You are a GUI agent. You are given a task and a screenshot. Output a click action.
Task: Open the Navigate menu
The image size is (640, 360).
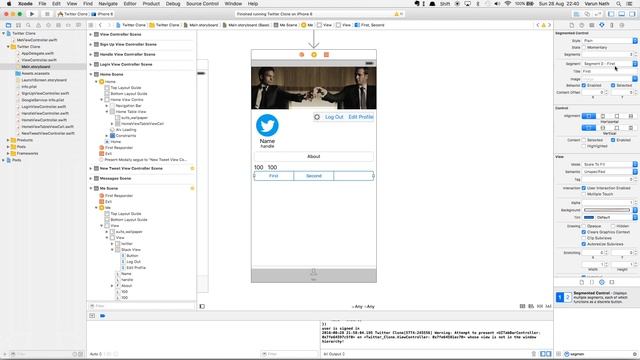pyautogui.click(x=108, y=4)
